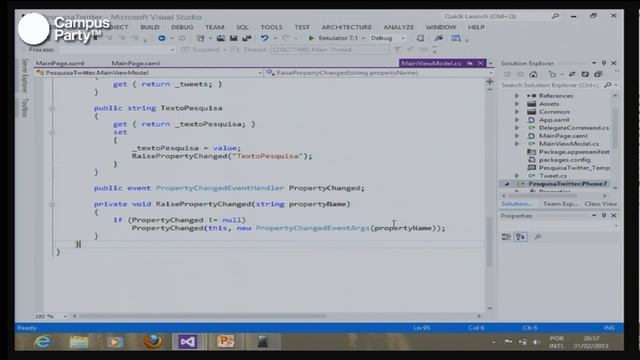Start debugging with the green play icon
Image resolution: width=640 pixels, height=360 pixels.
click(x=311, y=38)
